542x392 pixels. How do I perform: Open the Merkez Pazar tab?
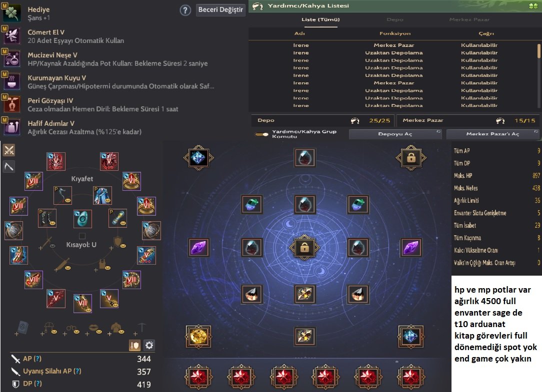tap(469, 19)
